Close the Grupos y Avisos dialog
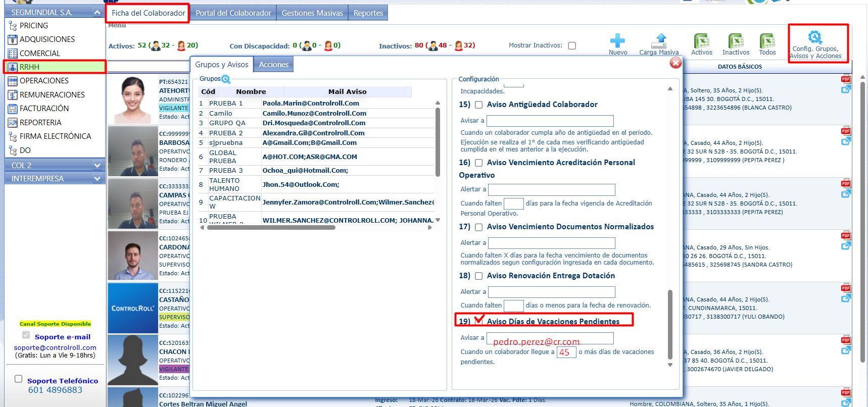The width and height of the screenshot is (868, 407). pos(676,63)
